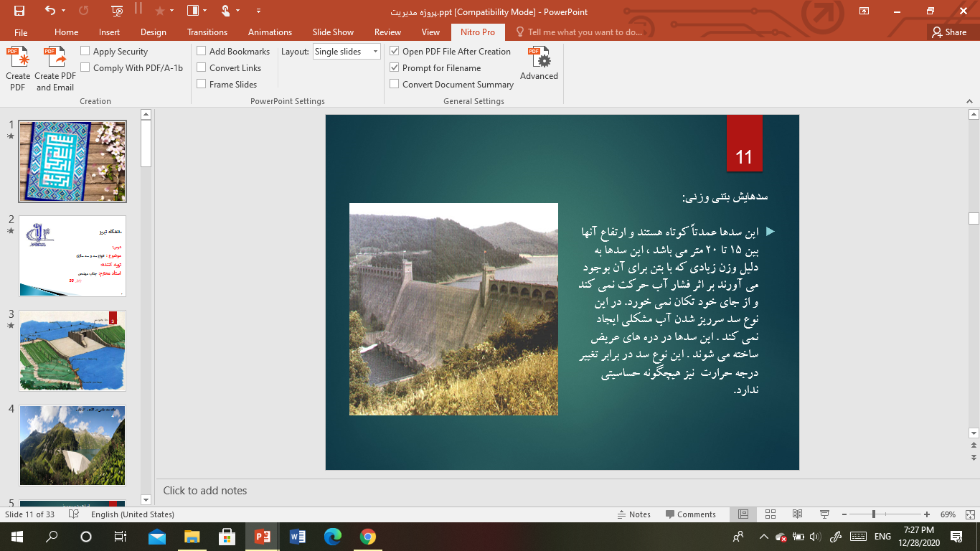
Task: Fit slide to current window
Action: click(x=969, y=514)
